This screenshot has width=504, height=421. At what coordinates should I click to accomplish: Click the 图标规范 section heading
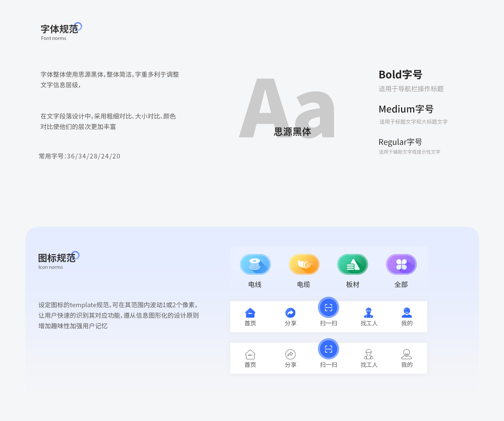pyautogui.click(x=57, y=258)
